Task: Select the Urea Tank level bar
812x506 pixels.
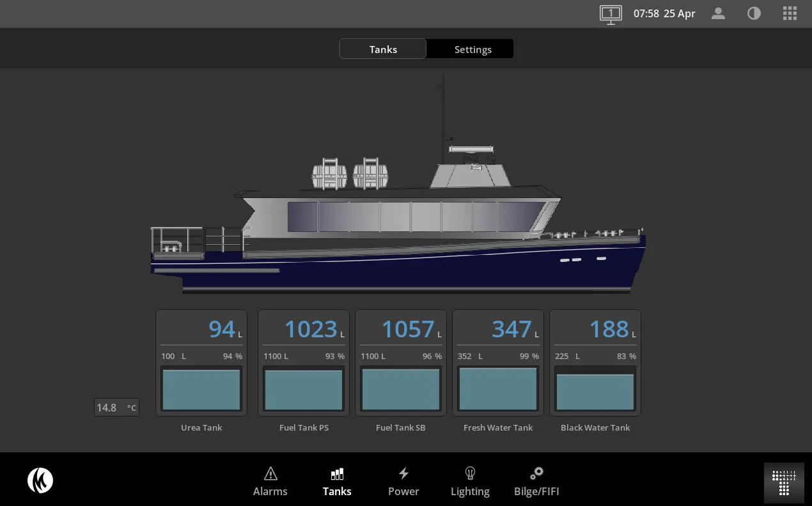Action: [201, 388]
